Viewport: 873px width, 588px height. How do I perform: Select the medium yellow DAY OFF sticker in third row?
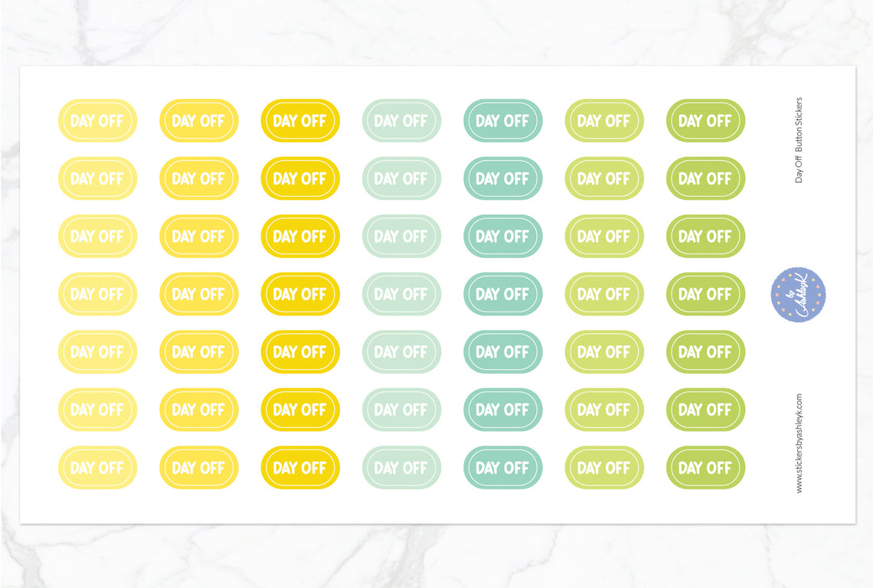click(199, 237)
